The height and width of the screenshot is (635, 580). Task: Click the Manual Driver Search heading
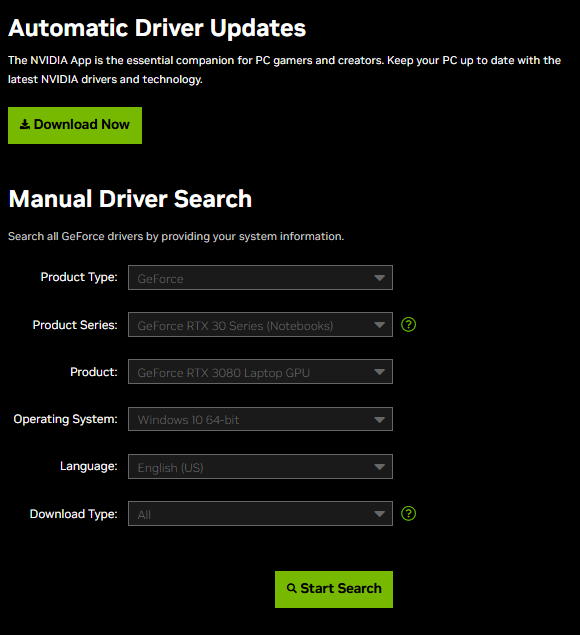130,199
